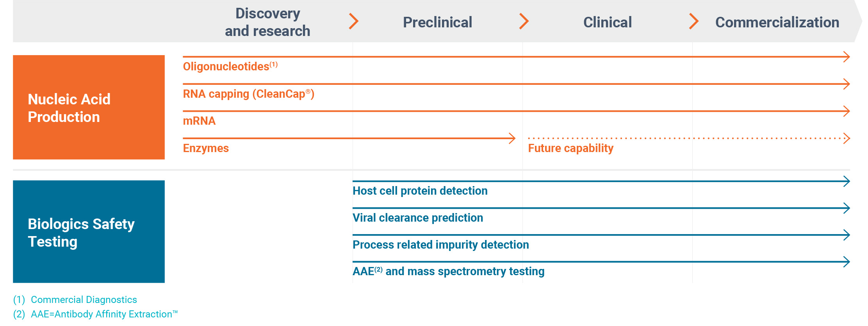
Task: Click the Viral clearance prediction label
Action: [x=418, y=218]
